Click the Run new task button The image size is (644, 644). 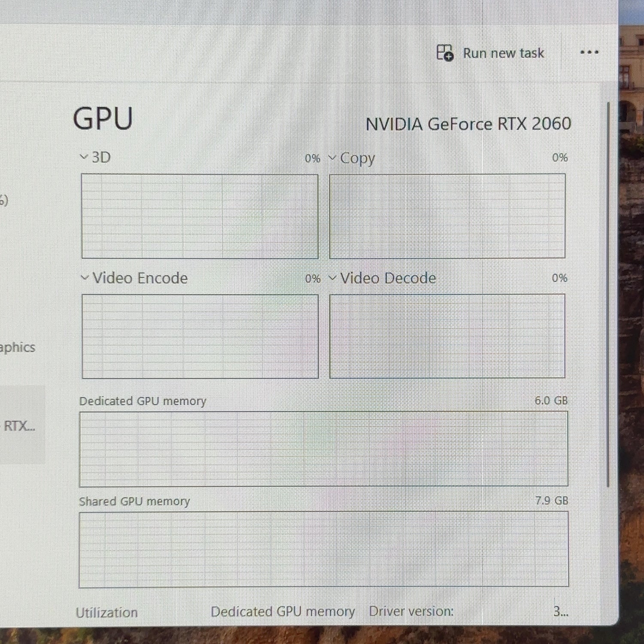pos(490,53)
